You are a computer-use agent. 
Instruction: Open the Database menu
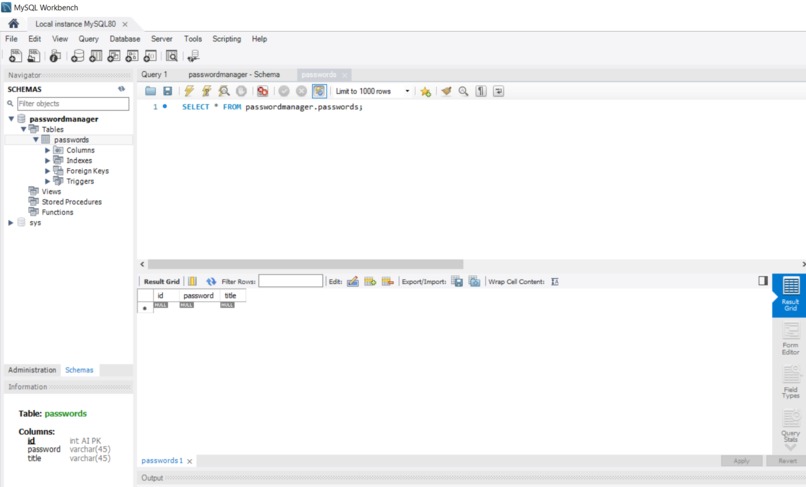124,39
